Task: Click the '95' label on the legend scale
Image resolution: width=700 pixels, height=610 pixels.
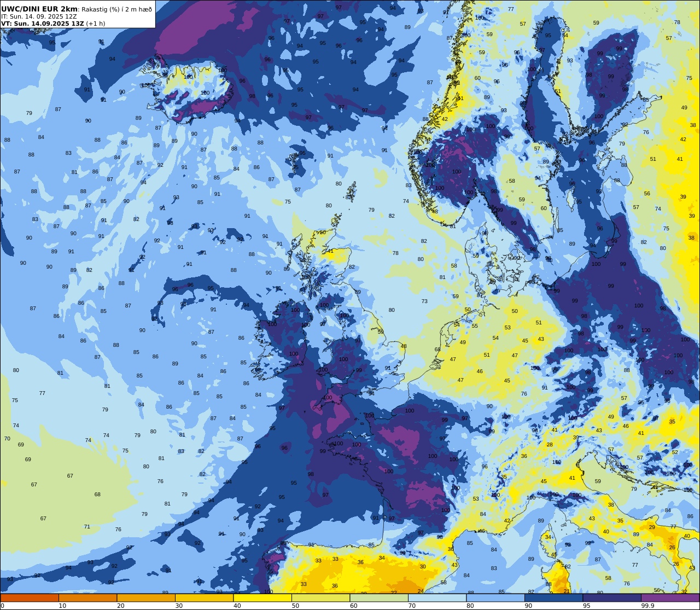Action: tap(586, 606)
